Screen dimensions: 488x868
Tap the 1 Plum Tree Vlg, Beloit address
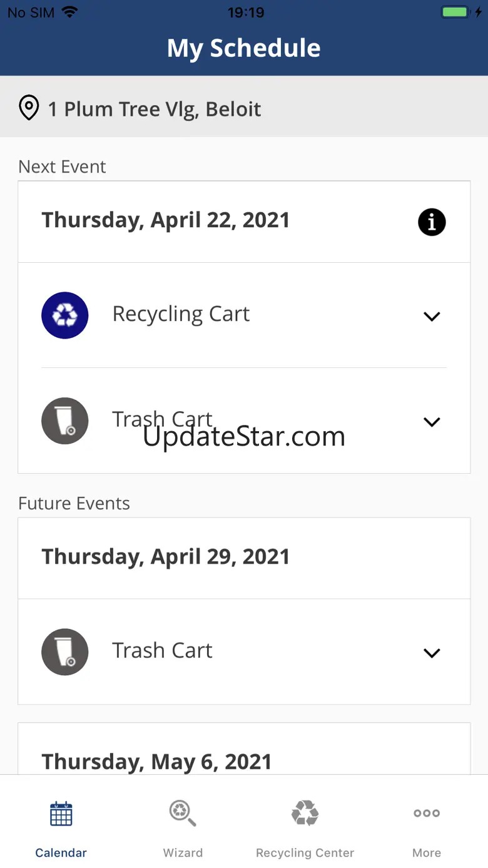(155, 109)
